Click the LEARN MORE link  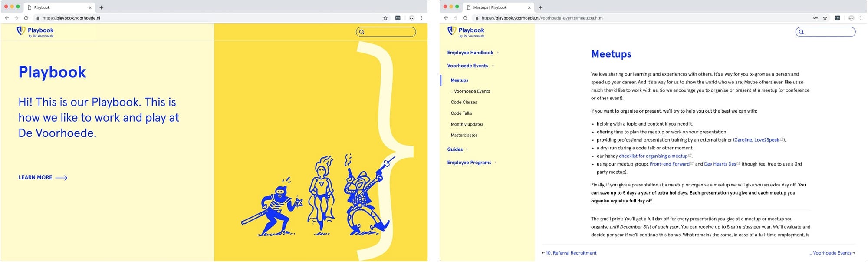click(x=43, y=177)
